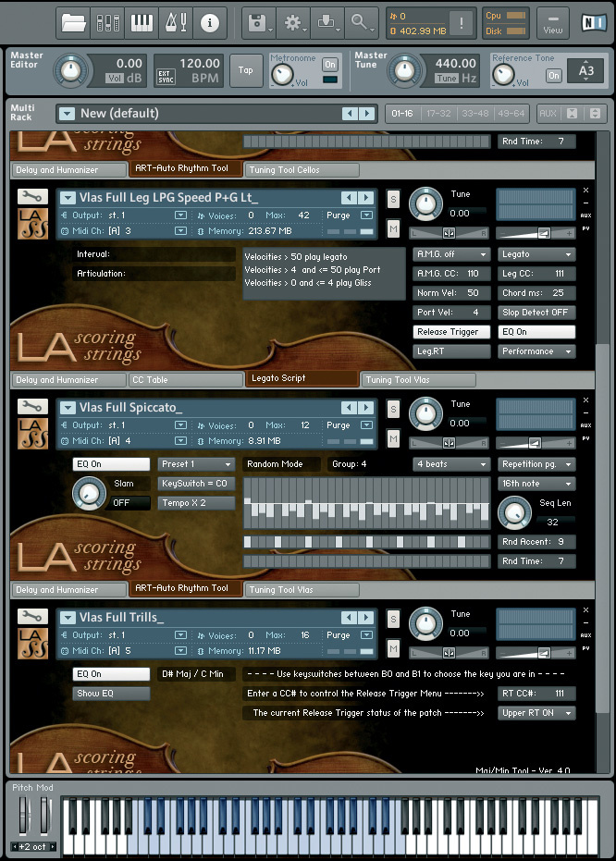The height and width of the screenshot is (861, 616).
Task: Open wrench editor for Vlas Full Trills
Action: pyautogui.click(x=32, y=616)
